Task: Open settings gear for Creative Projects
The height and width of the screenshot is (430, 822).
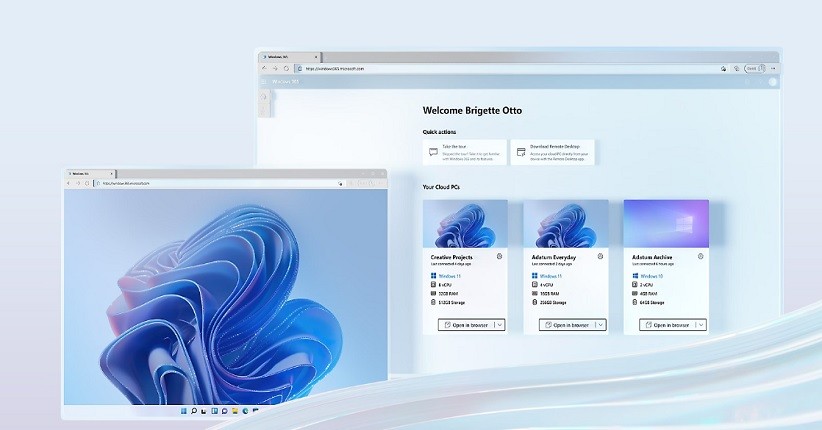Action: tap(499, 256)
